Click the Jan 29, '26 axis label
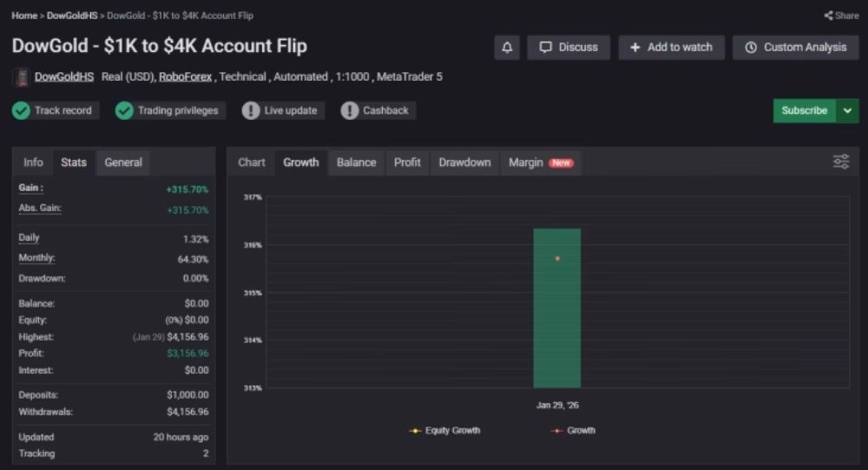Image resolution: width=868 pixels, height=470 pixels. point(557,405)
